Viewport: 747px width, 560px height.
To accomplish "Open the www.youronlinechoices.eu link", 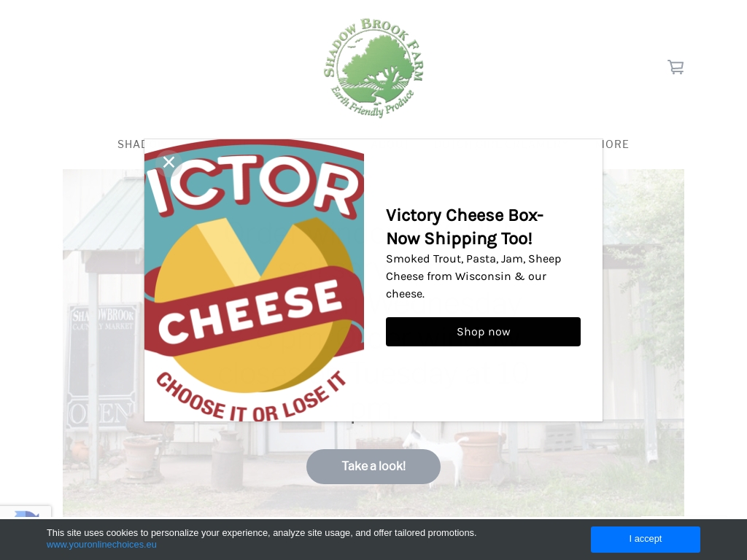I will pyautogui.click(x=101, y=545).
